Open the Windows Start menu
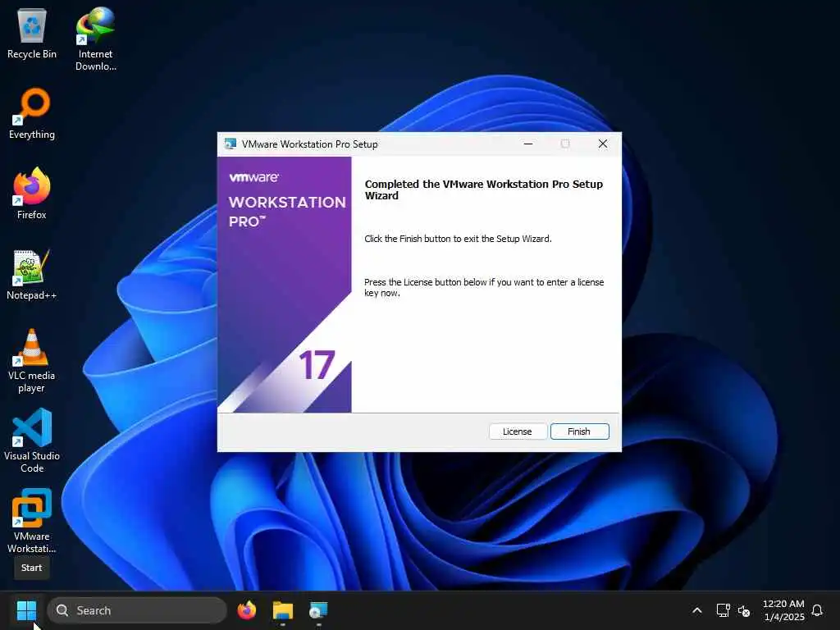The height and width of the screenshot is (630, 840). [x=26, y=610]
